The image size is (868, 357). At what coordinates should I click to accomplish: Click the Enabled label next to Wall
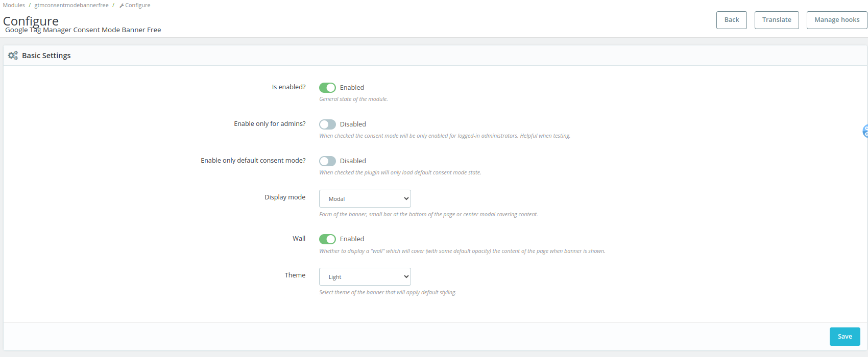click(352, 239)
